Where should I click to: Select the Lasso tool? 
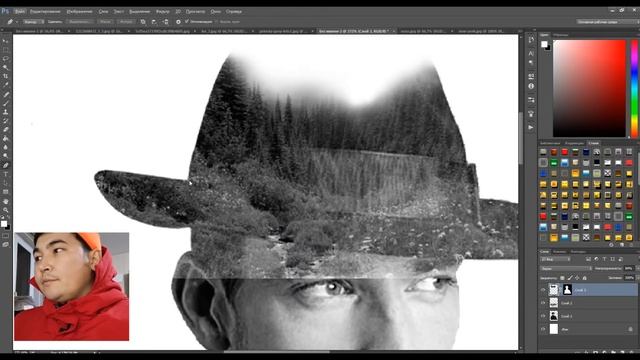[5, 58]
